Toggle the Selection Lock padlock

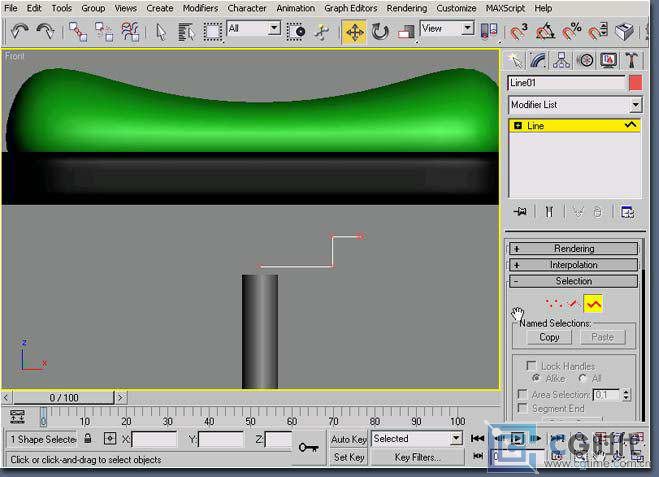coord(87,438)
